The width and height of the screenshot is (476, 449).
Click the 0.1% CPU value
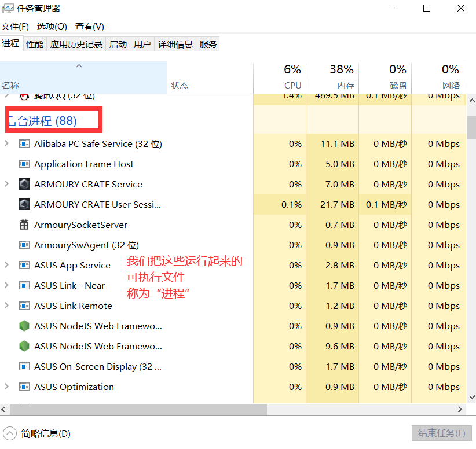pyautogui.click(x=291, y=204)
